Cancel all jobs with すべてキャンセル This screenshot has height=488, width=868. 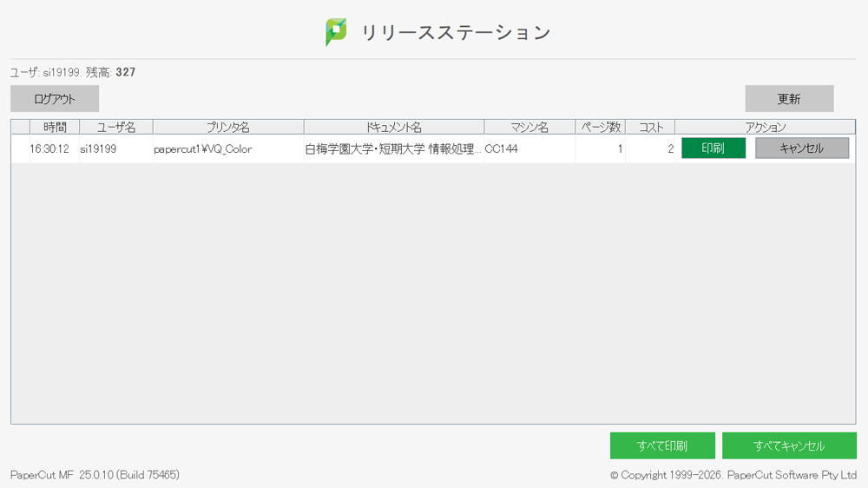click(x=789, y=445)
